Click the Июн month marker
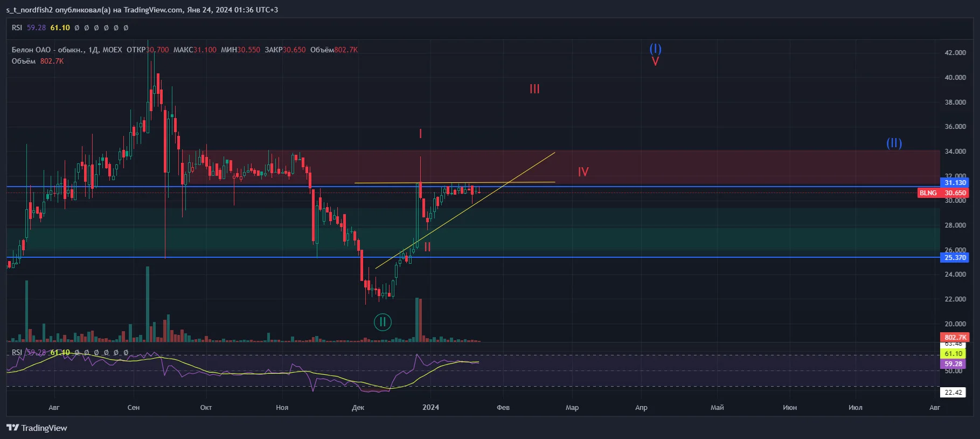The image size is (980, 439). point(790,407)
